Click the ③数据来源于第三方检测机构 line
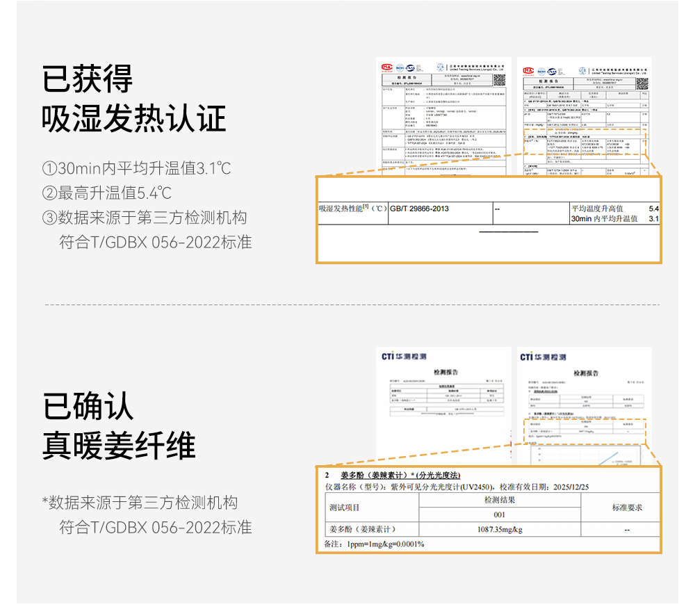695x616 pixels. [x=145, y=218]
